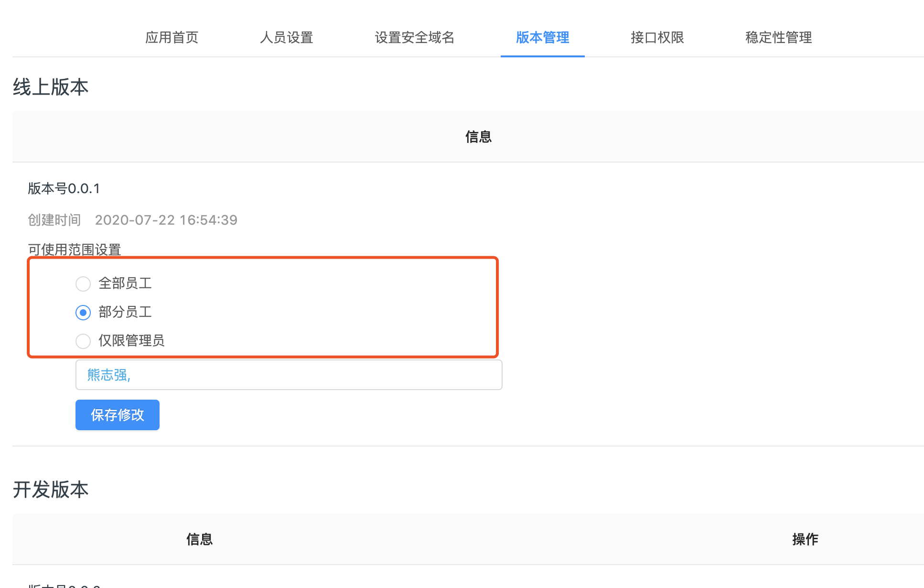Click the 信息 header under 开发版本
The image size is (924, 588).
(199, 539)
